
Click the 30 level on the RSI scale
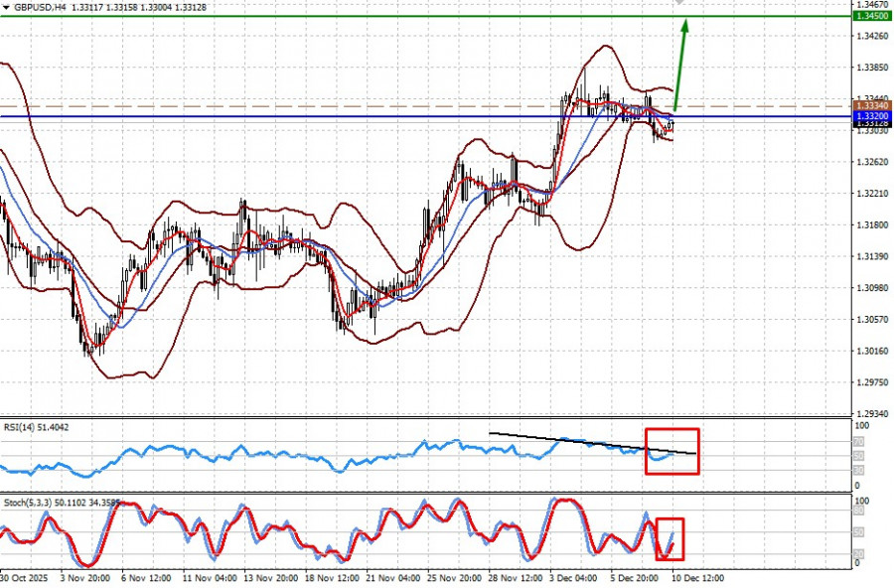coord(858,471)
